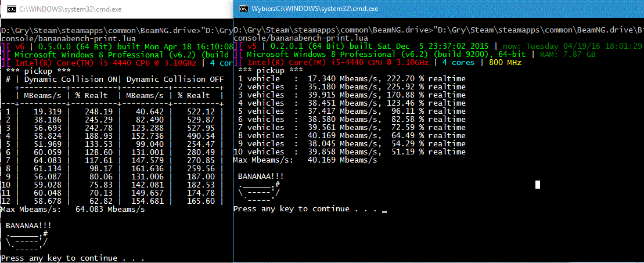
Task: Click '40.642' in row 1 of left table
Action: 150,112
